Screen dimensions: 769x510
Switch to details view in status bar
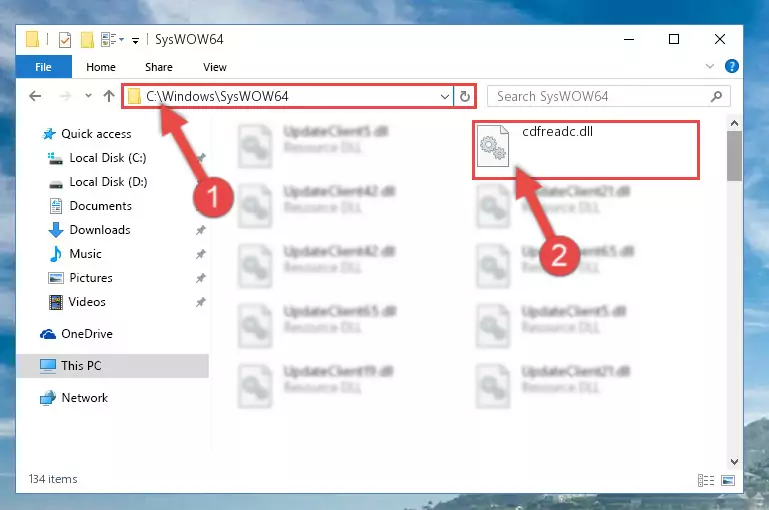706,481
